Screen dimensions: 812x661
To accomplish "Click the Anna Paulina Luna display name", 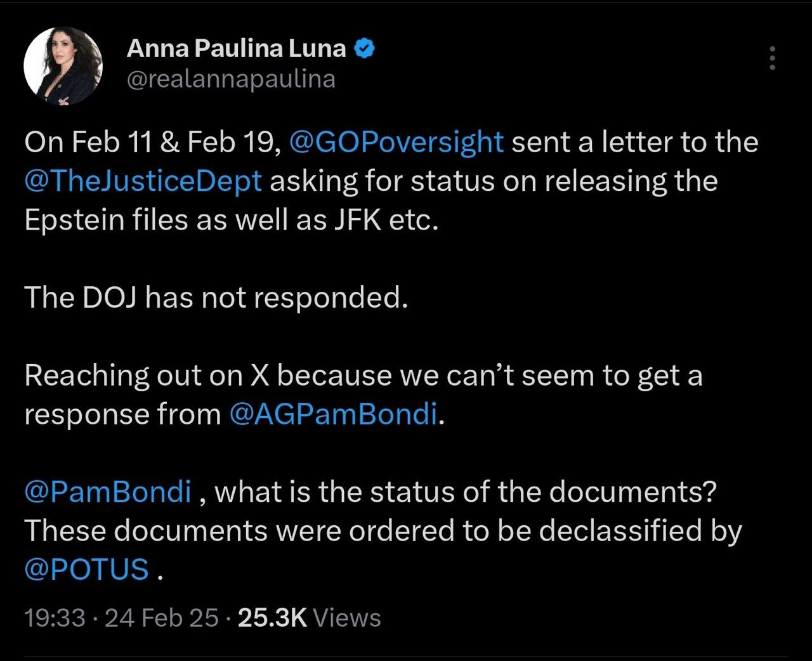I will [236, 49].
